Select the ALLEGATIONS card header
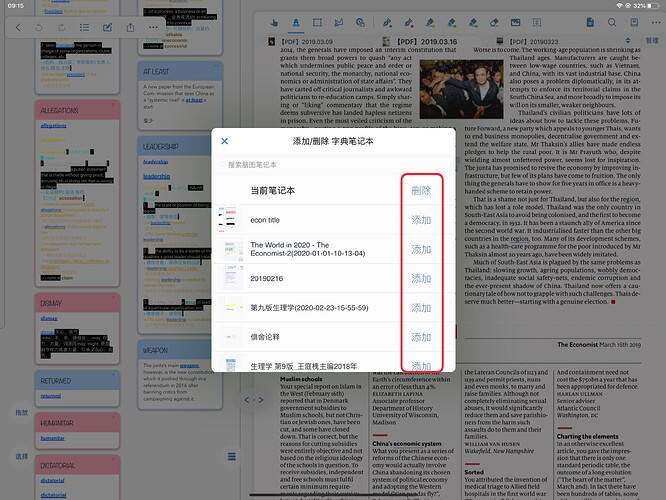Screen dimensions: 666x500 coord(77,110)
